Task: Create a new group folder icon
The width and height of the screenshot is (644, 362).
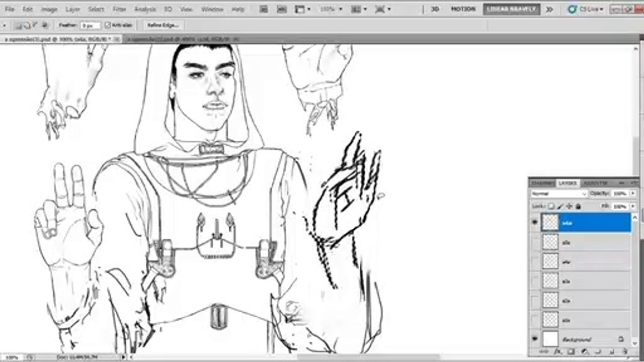Action: pyautogui.click(x=598, y=351)
